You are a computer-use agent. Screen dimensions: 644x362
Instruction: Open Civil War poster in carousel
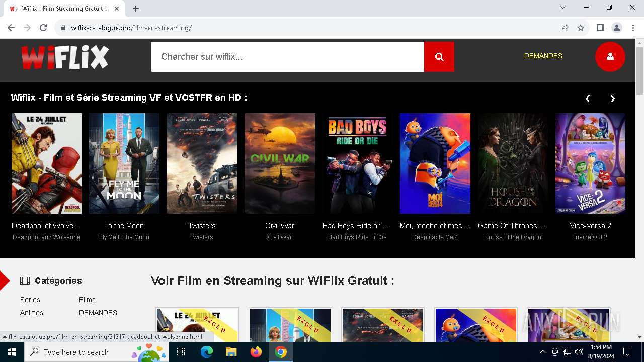[x=280, y=163]
